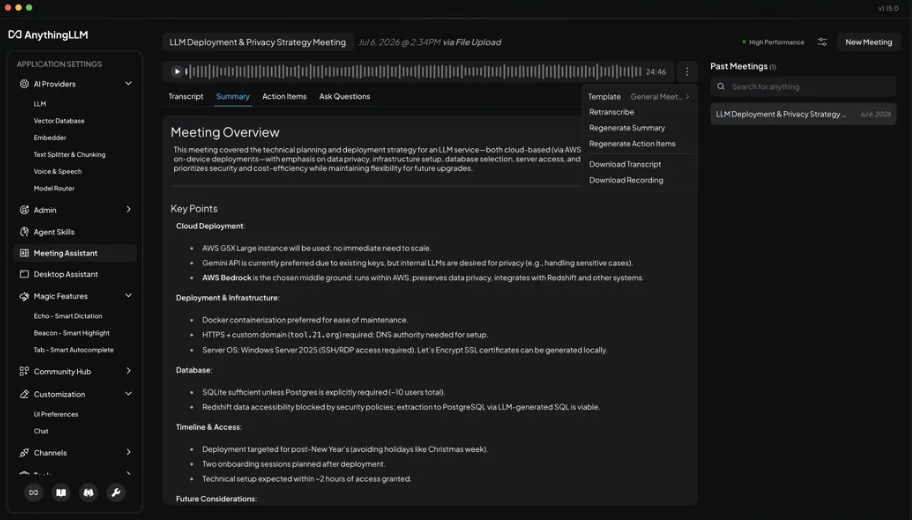Open Voice & Speech settings
The width and height of the screenshot is (912, 520).
tap(58, 171)
